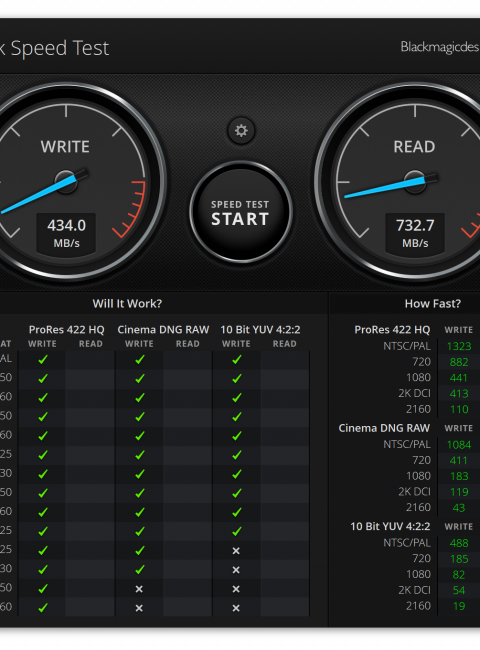Click the 119 write value
480x650 pixels.
tap(459, 492)
